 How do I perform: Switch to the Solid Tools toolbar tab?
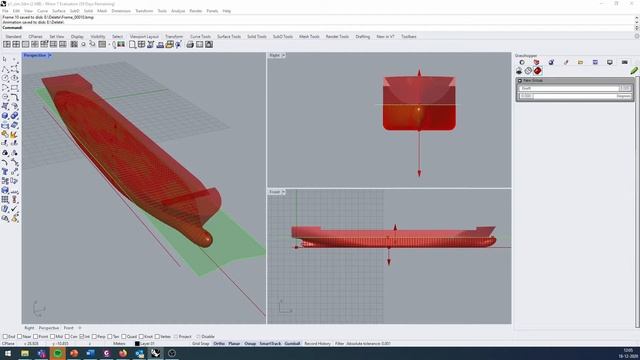(257, 37)
